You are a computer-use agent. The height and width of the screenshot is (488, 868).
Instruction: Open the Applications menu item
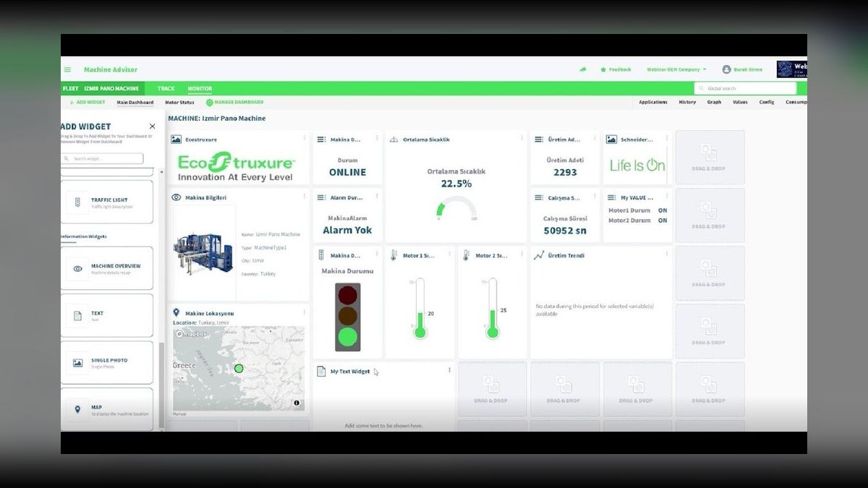coord(653,102)
